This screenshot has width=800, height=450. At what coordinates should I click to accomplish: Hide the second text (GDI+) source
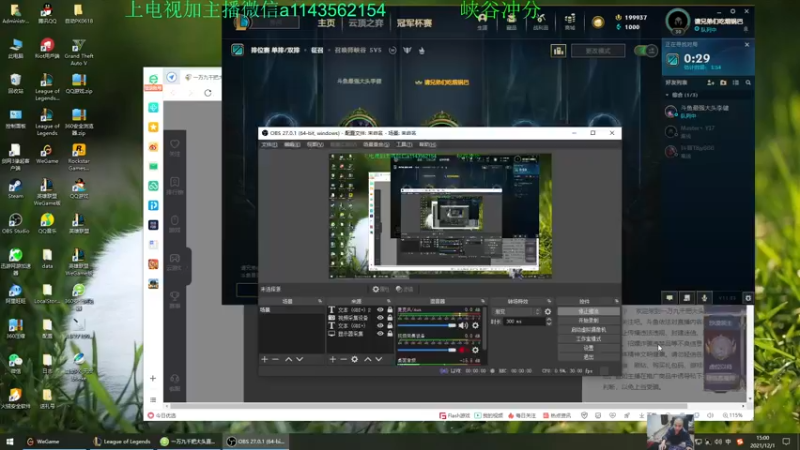point(380,326)
